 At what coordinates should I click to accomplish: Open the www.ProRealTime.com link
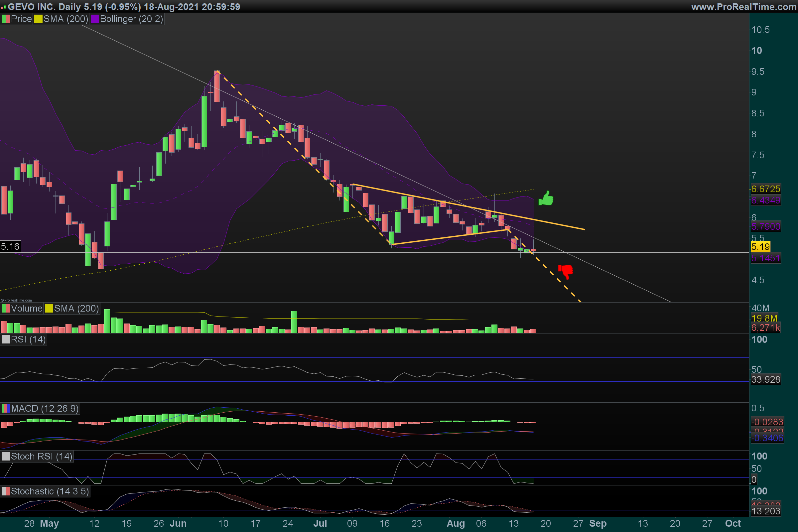pos(743,6)
